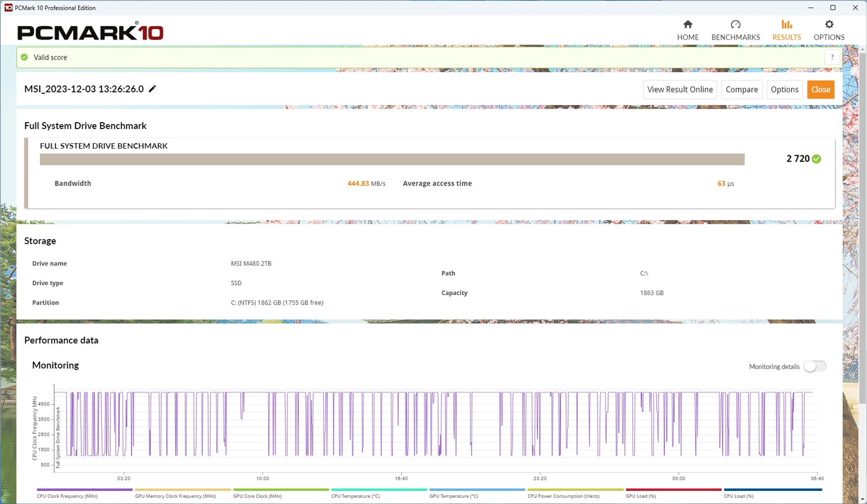Click the capacity value 1863 GB
Viewport: 867px width, 504px height.
652,293
